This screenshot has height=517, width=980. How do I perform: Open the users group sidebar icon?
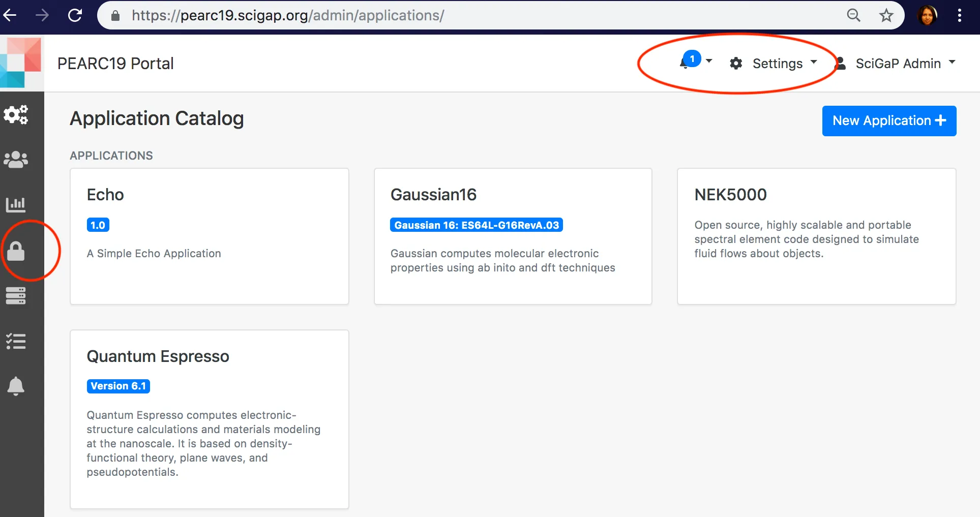pos(16,160)
